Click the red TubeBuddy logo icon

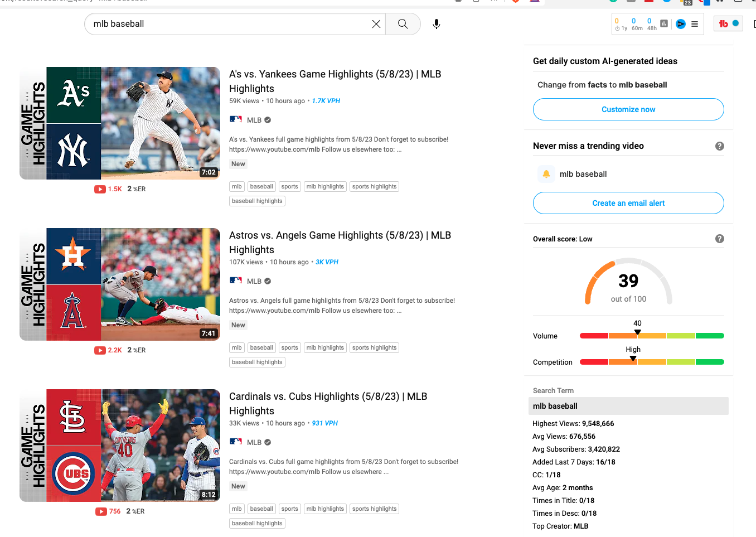pyautogui.click(x=724, y=23)
